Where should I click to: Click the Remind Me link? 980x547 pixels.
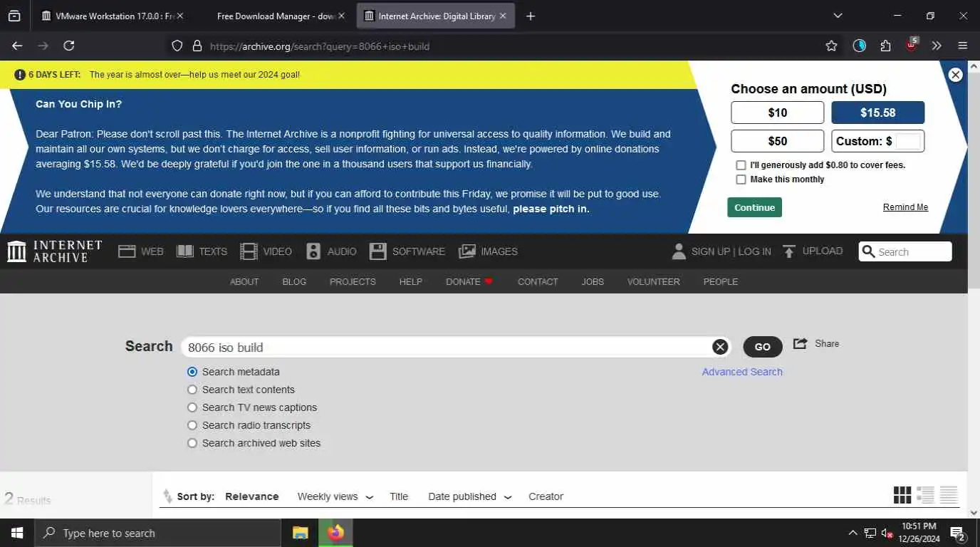905,207
